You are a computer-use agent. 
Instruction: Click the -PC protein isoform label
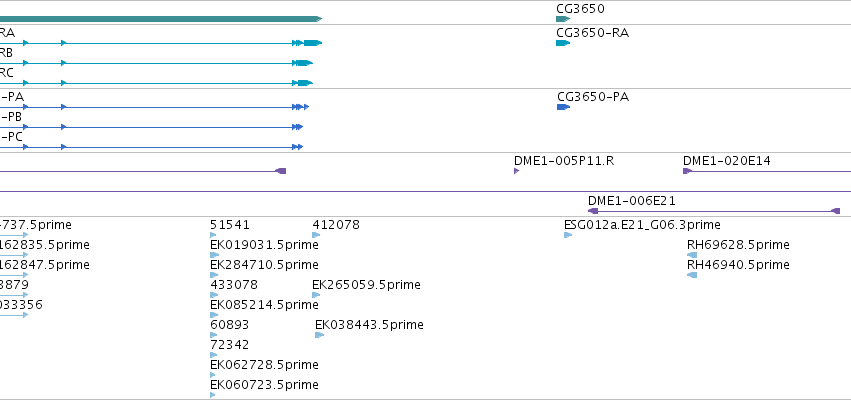pos(11,137)
